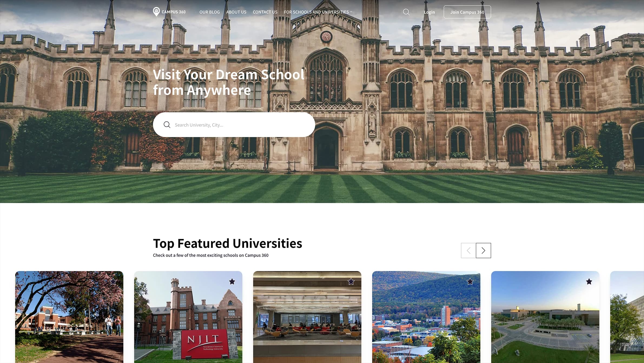Click the Join Campus 360 button

pyautogui.click(x=467, y=12)
